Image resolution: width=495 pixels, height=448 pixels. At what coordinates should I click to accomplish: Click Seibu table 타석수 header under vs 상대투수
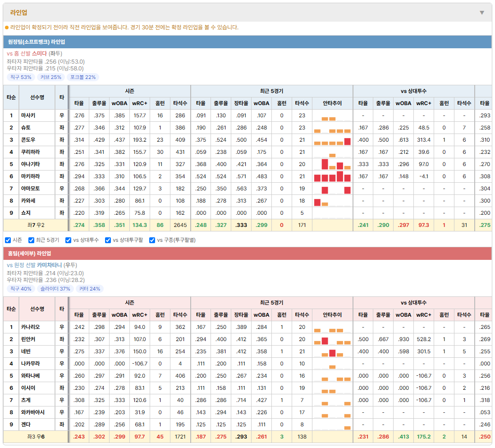coord(464,315)
